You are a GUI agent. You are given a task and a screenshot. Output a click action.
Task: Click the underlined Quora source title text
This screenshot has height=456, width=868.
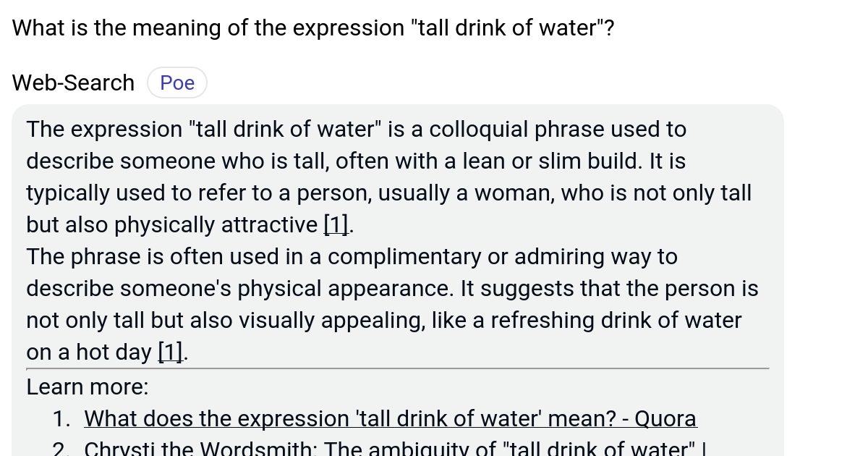coord(390,418)
